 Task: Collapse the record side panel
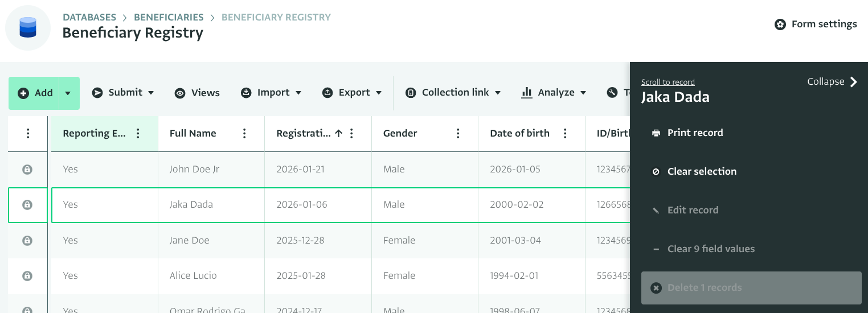(832, 82)
